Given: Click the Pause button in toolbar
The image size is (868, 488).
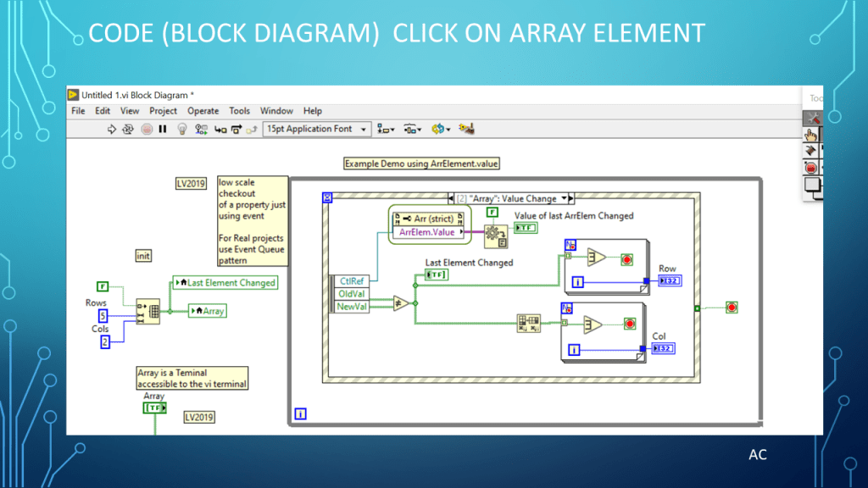Looking at the screenshot, I should coord(163,129).
